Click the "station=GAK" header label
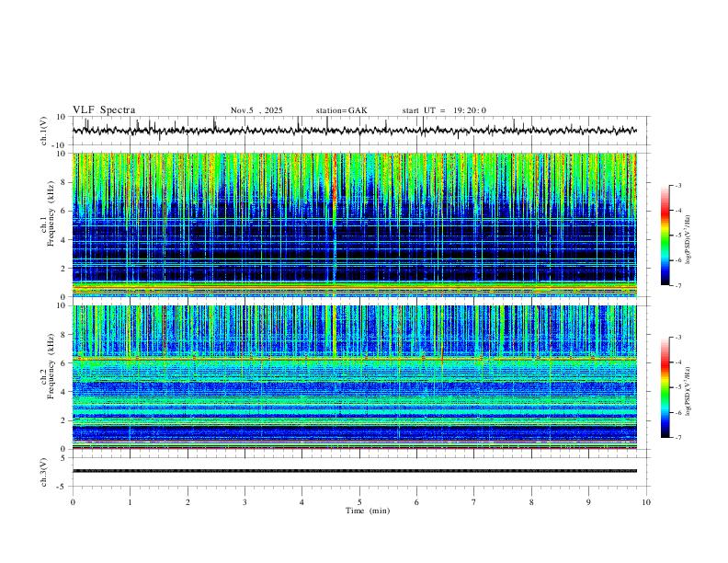The image size is (728, 563). (341, 110)
